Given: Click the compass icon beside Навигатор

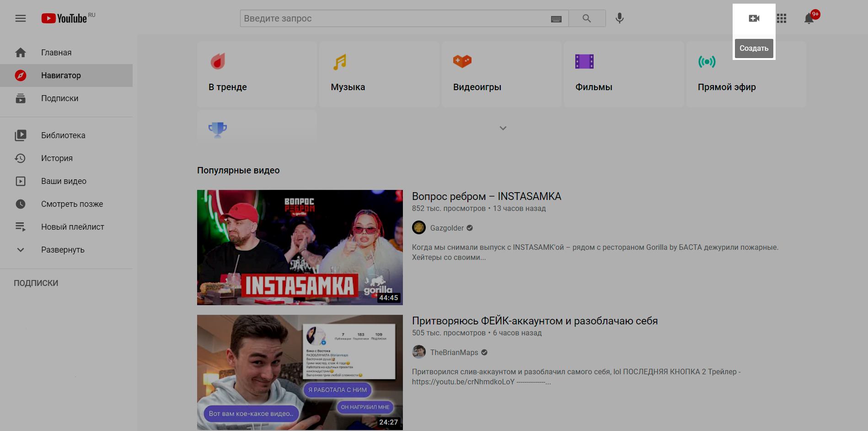Looking at the screenshot, I should pyautogui.click(x=21, y=75).
